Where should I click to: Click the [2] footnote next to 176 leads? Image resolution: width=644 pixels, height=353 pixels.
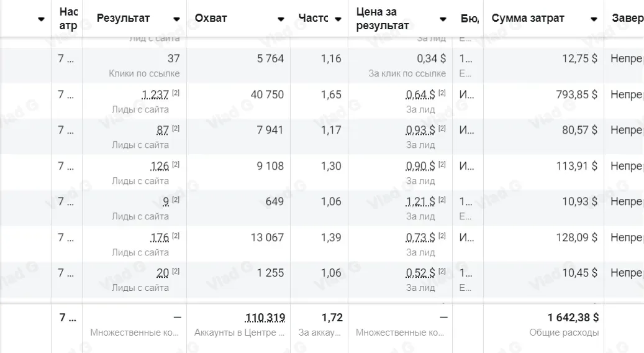coord(176,236)
